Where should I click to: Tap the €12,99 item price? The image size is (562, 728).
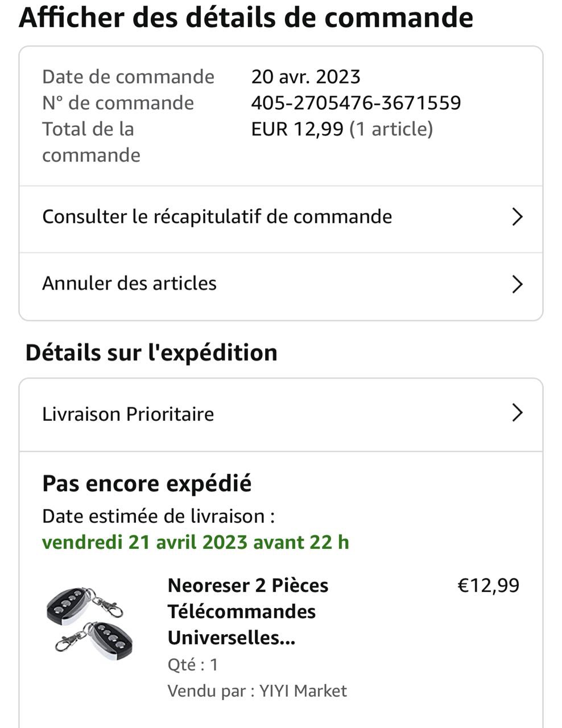coord(489,585)
